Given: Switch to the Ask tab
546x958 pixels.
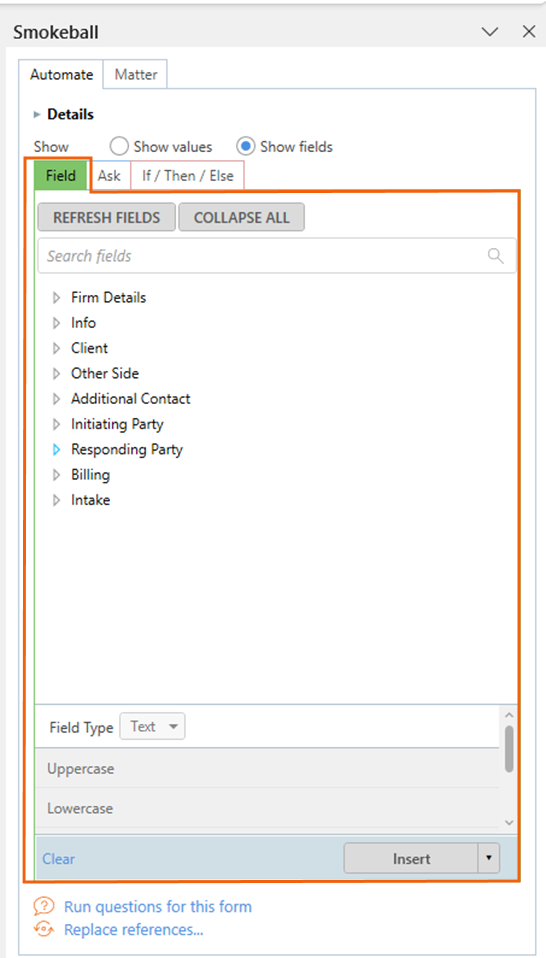Looking at the screenshot, I should (x=109, y=176).
